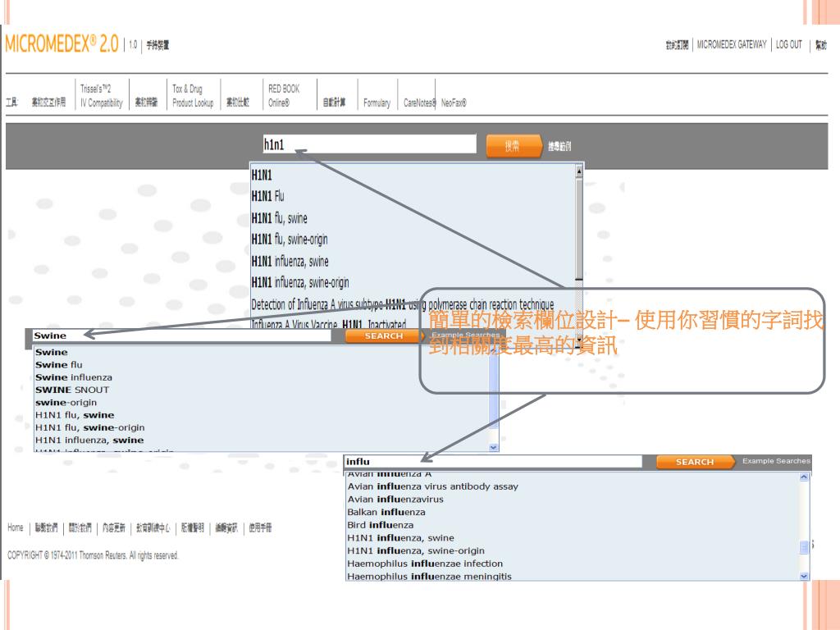Choose 'H1N1 influenza, swine' in Swine list
Screen dimensions: 840x630
[89, 441]
